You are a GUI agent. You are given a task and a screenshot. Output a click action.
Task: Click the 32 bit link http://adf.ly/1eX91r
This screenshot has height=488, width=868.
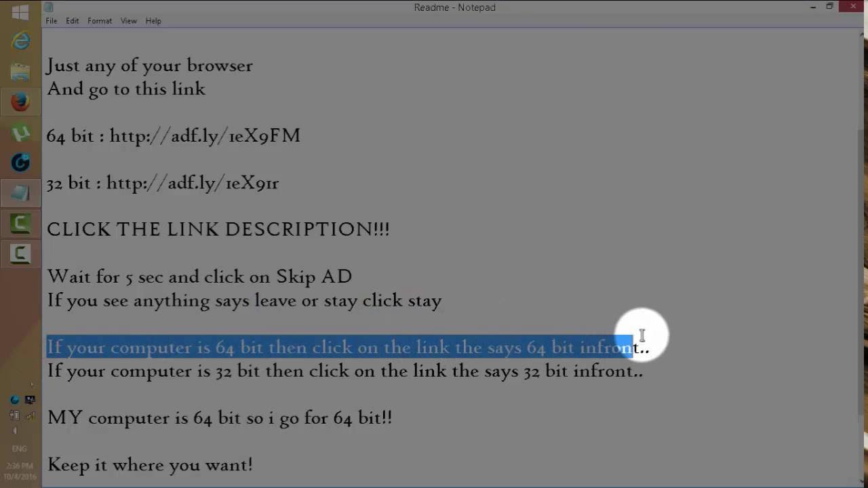click(193, 183)
